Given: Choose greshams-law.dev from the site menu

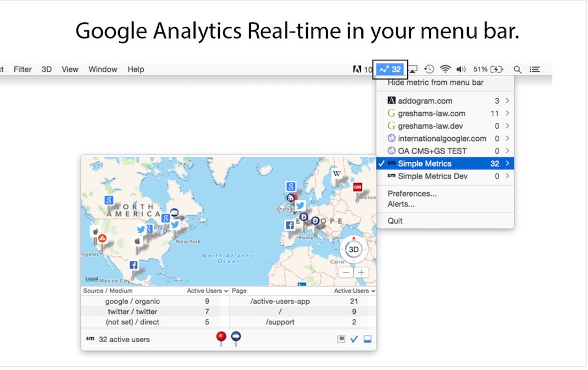Looking at the screenshot, I should 445,126.
